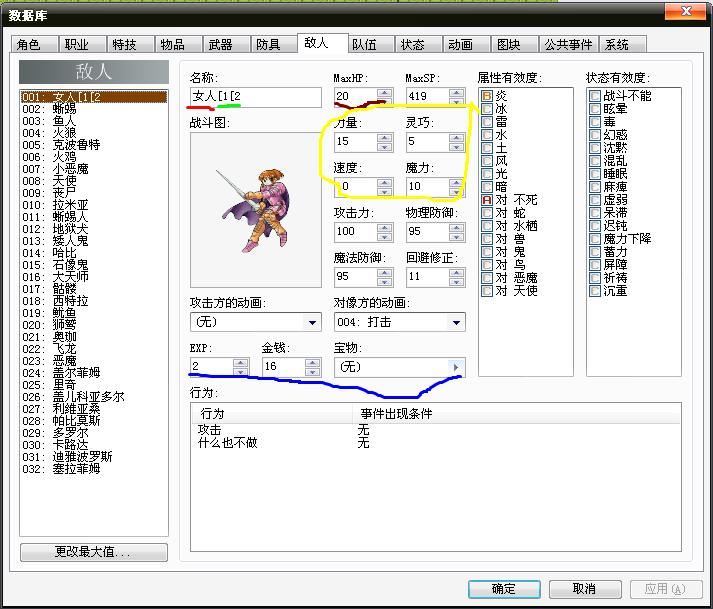Select enemy 031: 迪雅波罗斯
The image size is (713, 609).
pos(94,457)
